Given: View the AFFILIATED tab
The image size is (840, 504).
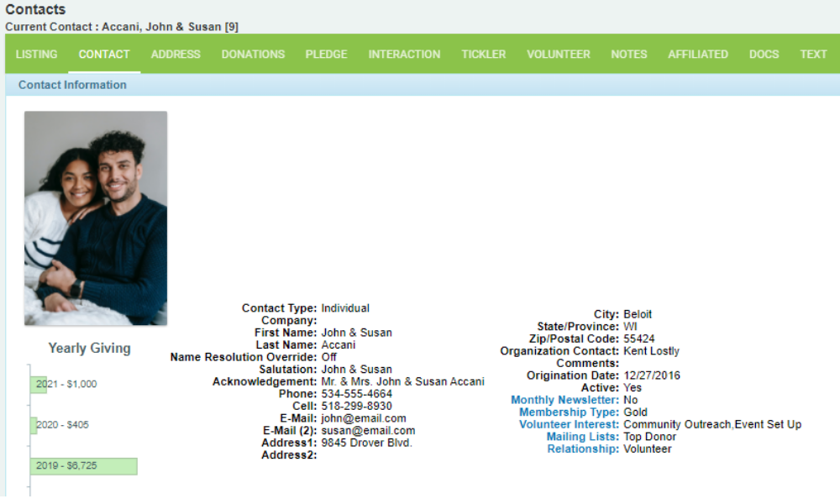Looking at the screenshot, I should click(x=698, y=54).
